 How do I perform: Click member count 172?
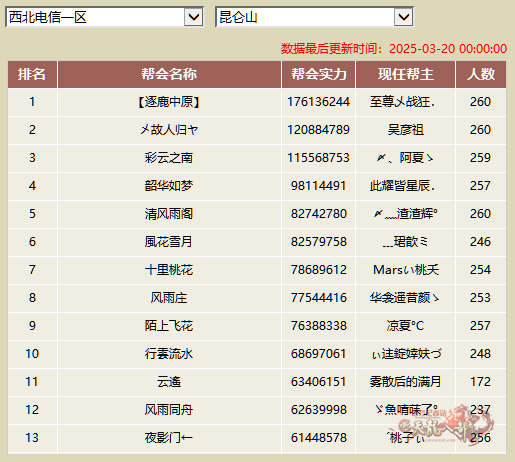coord(481,382)
